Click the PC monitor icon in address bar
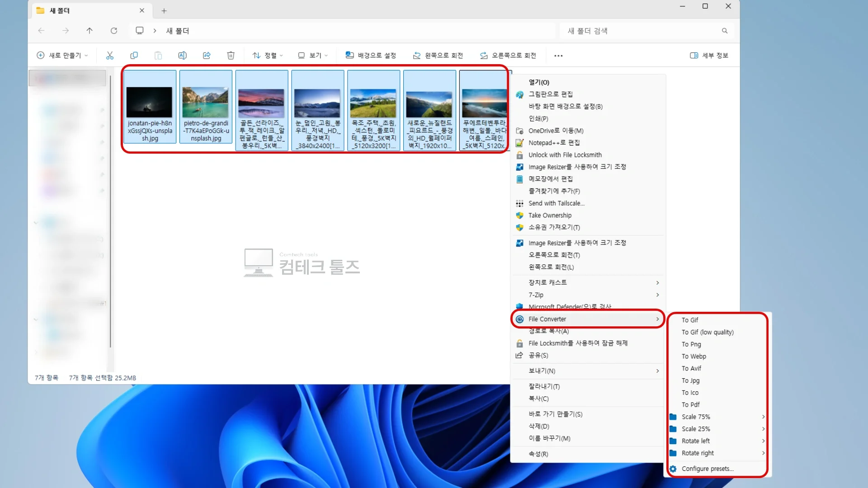This screenshot has height=488, width=868. click(140, 31)
